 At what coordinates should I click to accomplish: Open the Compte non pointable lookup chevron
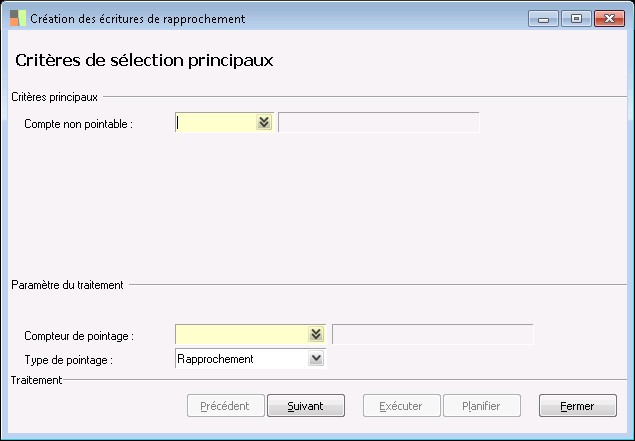(264, 123)
